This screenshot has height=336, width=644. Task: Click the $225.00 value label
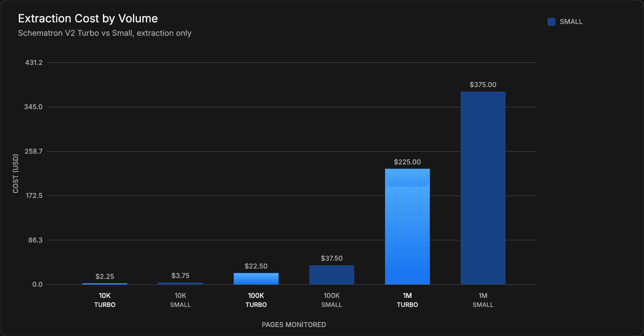(407, 162)
